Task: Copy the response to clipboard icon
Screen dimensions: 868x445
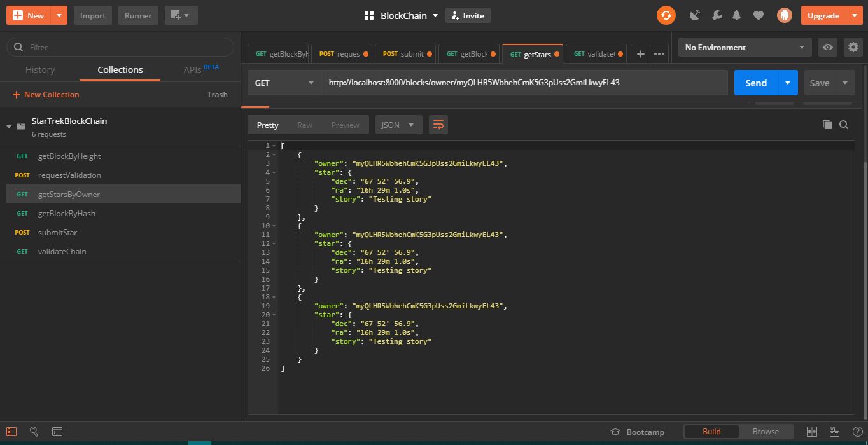Action: 827,125
